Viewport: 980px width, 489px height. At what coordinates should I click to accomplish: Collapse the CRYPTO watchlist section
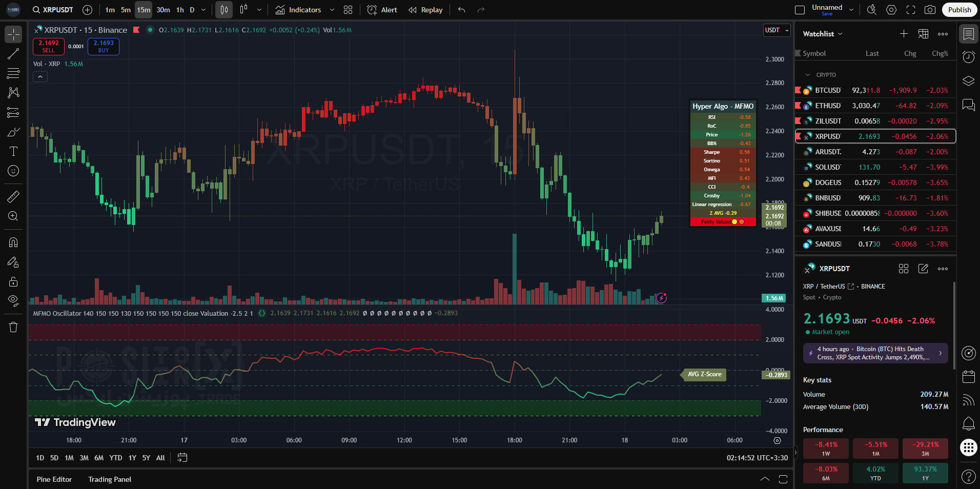808,75
